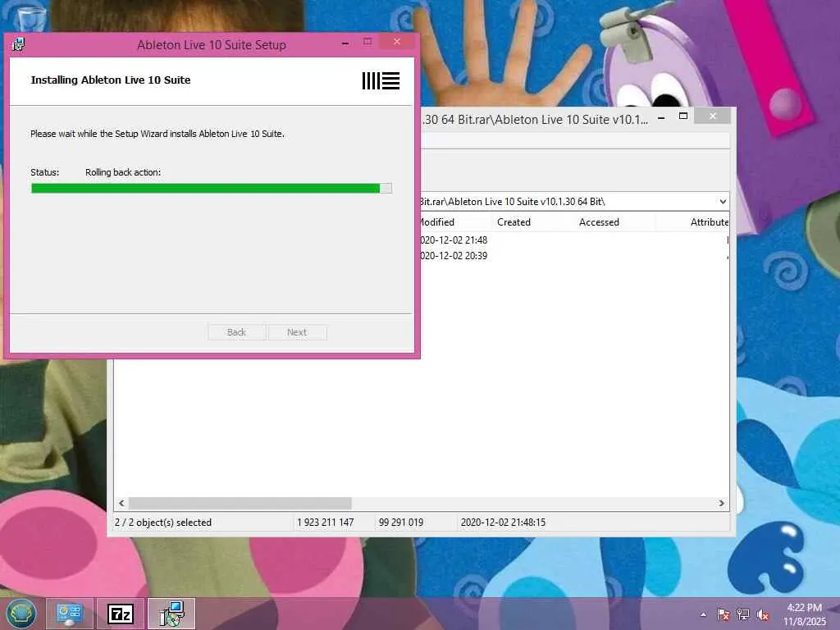Sort by Modified column in 7-Zip
This screenshot has width=840, height=630.
coord(454,221)
